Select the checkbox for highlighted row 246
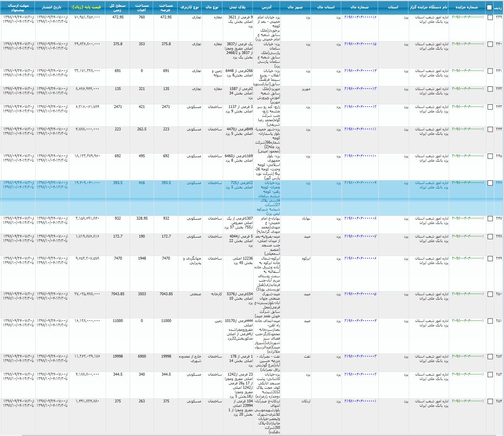Viewport: 504px width, 436px height. (x=490, y=183)
